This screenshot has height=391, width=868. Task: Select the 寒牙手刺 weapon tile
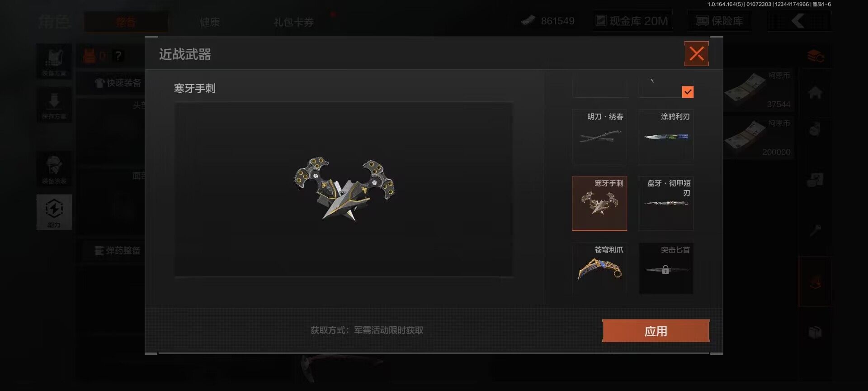coord(599,203)
